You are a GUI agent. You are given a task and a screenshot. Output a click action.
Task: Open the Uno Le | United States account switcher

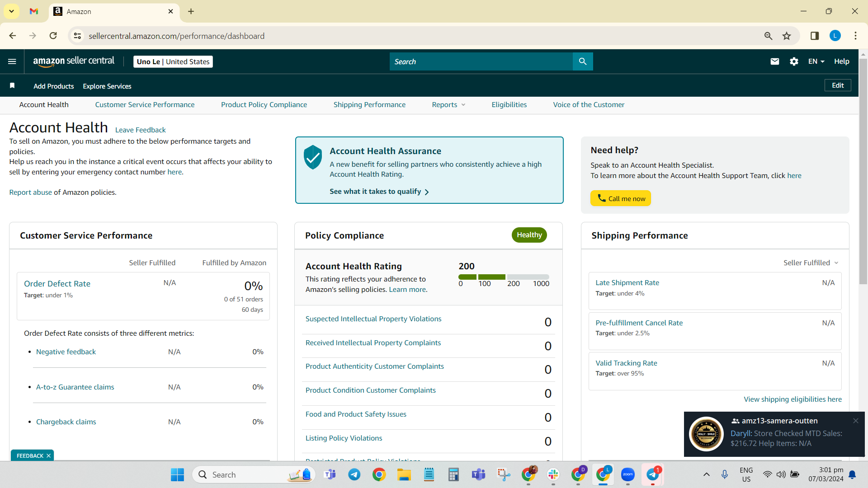(x=173, y=61)
